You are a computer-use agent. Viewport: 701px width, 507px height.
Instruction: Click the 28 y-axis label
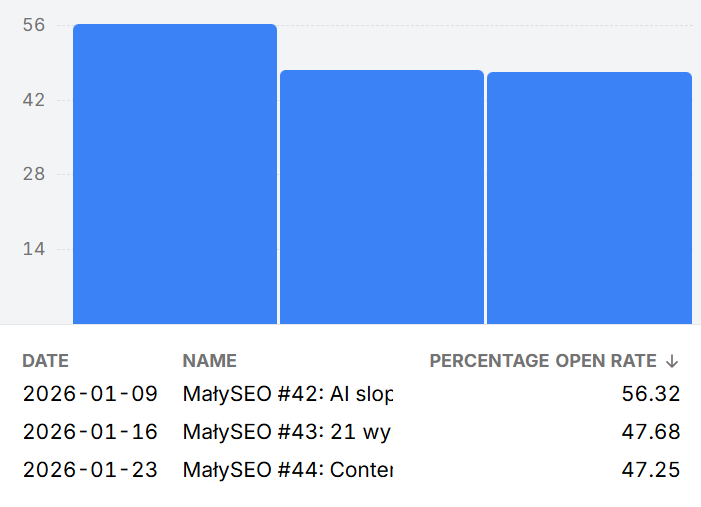pos(34,174)
